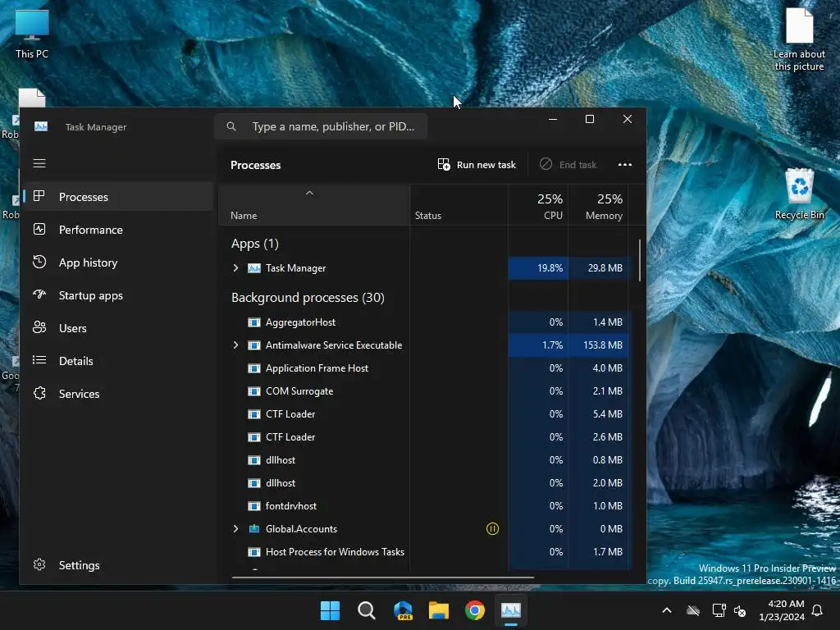Select the COM Surrogate process

(427, 391)
